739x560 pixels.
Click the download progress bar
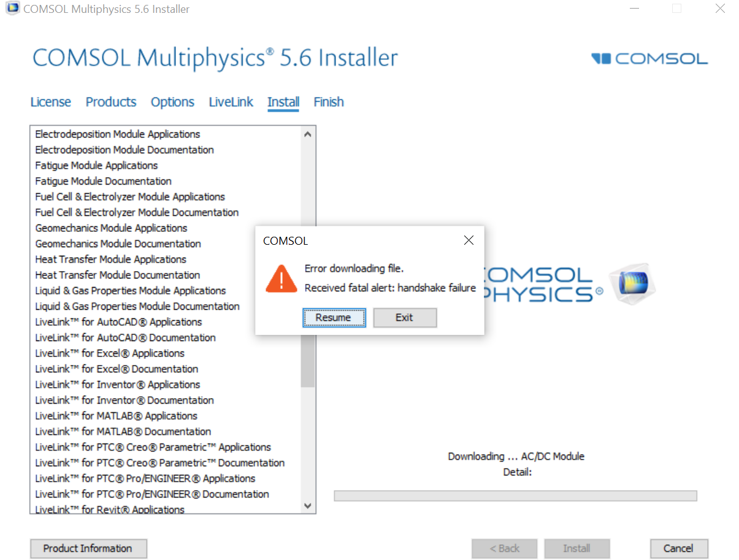515,496
